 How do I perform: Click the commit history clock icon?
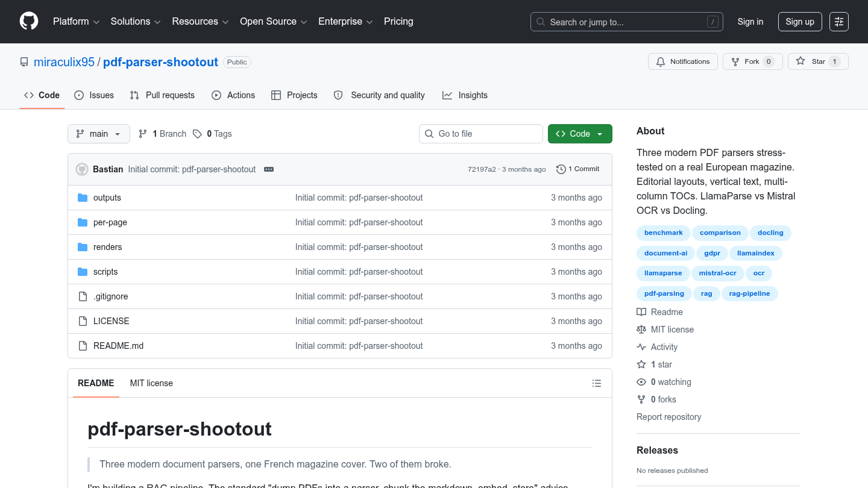[x=561, y=169]
